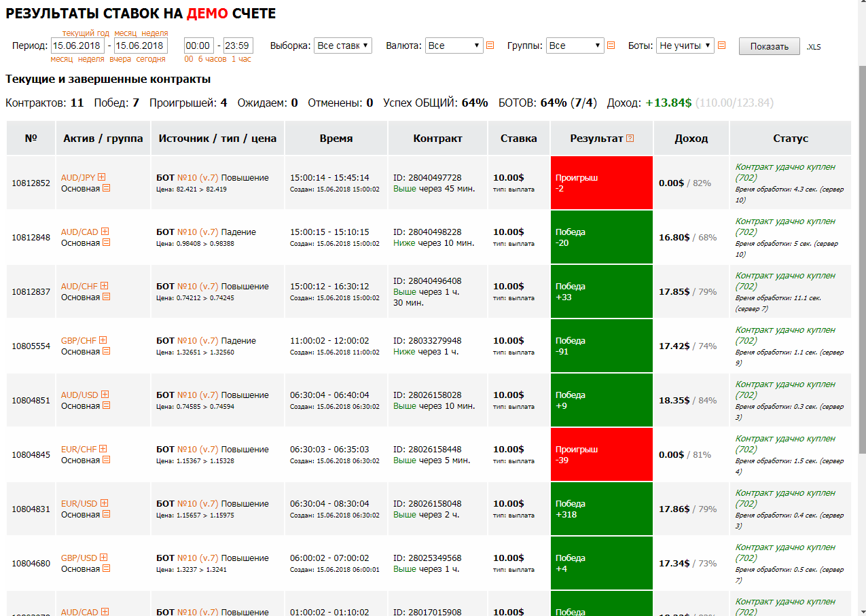Click the plus icon next to GBP/CHF
Viewport: 866px width, 616px height.
[105, 340]
